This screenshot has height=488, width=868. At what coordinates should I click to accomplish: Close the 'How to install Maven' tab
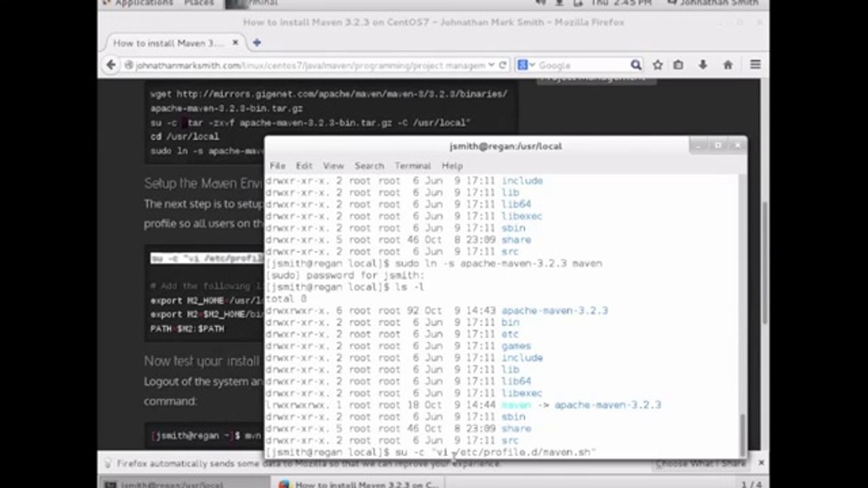click(x=235, y=43)
